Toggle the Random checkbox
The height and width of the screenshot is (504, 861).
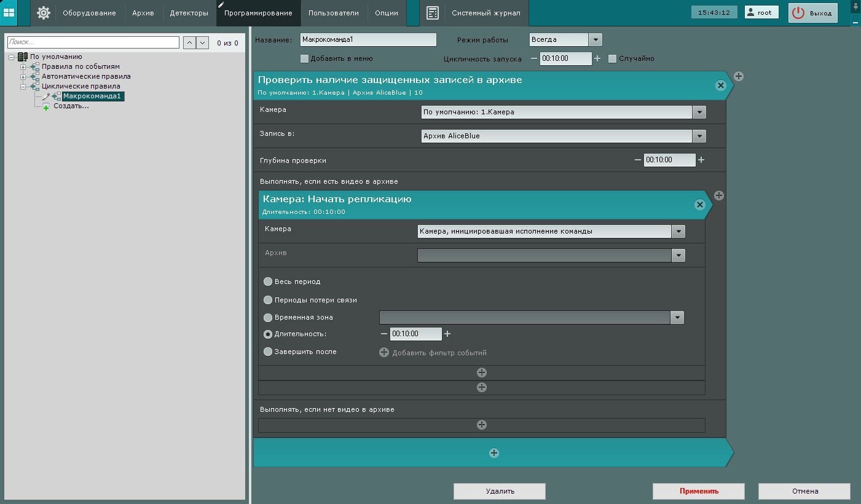(612, 59)
